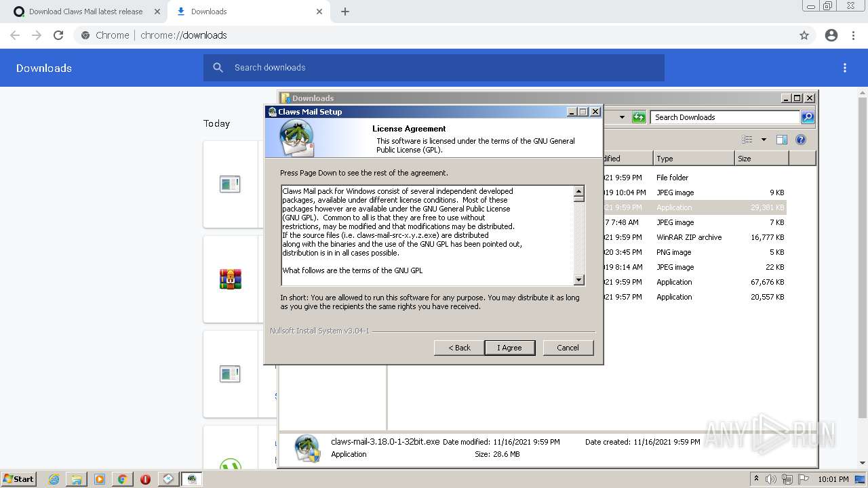Click the claws-mail file icon in the details pane

click(x=307, y=449)
